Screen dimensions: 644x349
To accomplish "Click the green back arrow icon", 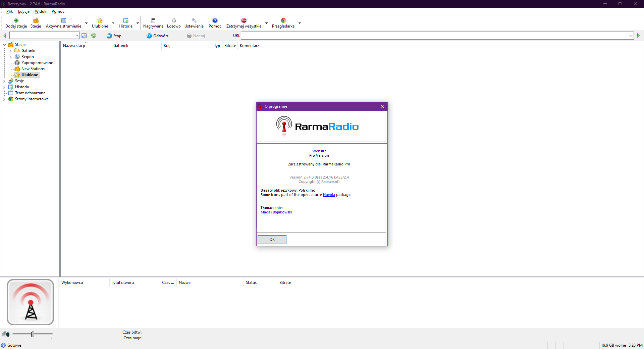I will click(5, 36).
